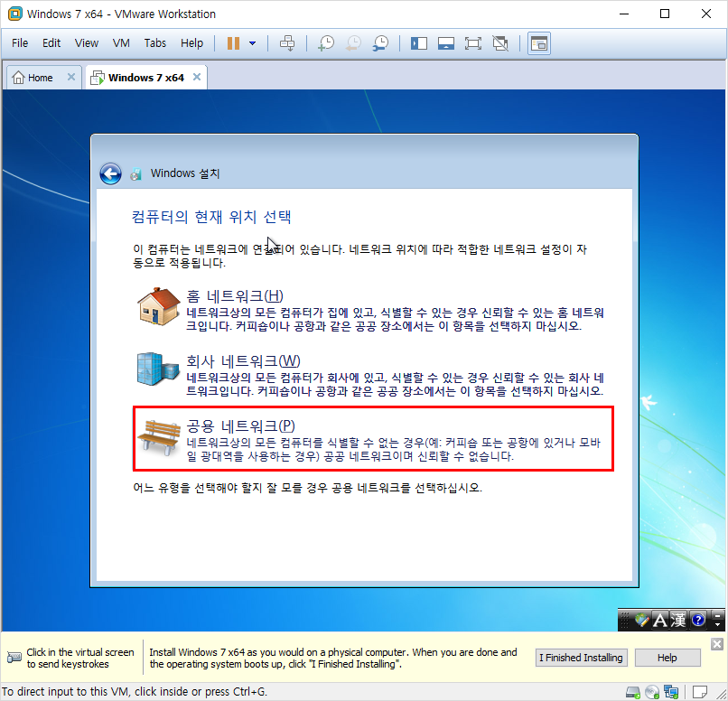The image size is (728, 701).
Task: Click the network adapter status icon
Action: [x=671, y=692]
